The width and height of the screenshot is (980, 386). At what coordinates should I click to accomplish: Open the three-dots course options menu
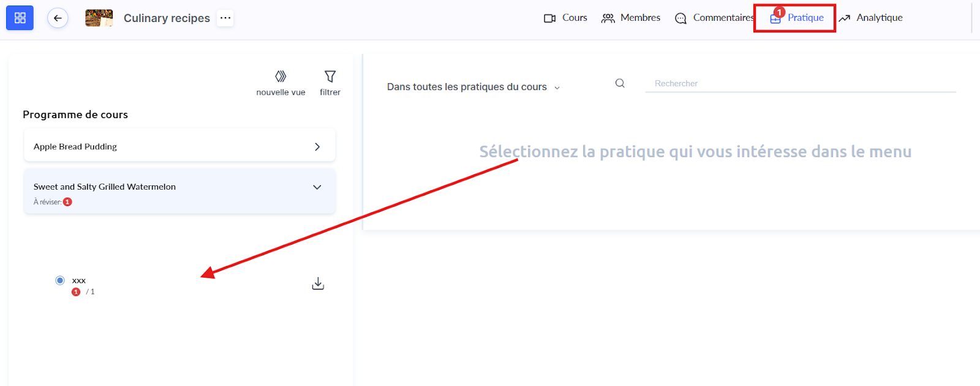point(225,18)
